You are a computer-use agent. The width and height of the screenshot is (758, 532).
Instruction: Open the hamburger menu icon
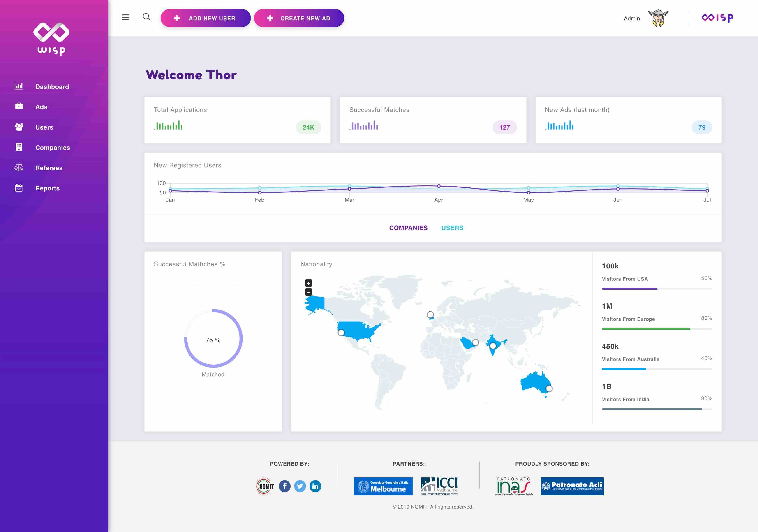pyautogui.click(x=125, y=18)
